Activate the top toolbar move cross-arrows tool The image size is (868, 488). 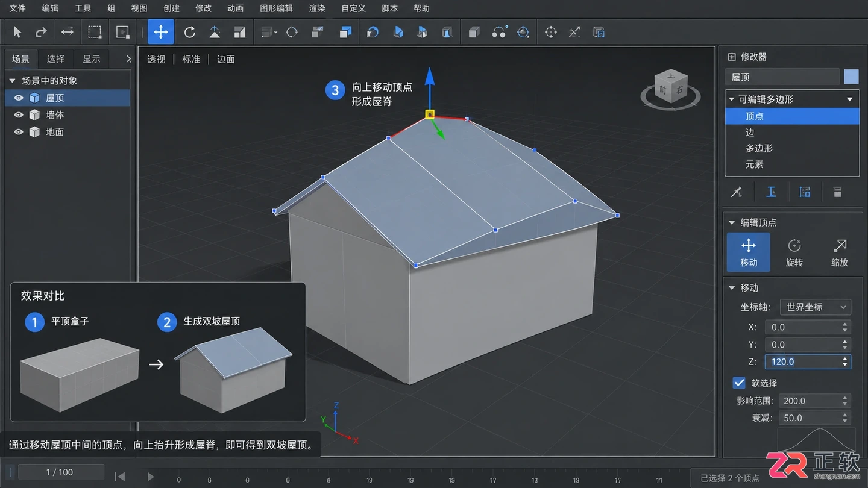point(161,32)
